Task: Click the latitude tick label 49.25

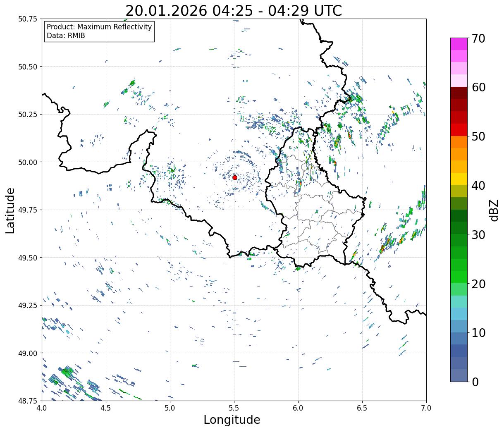Action: [x=28, y=306]
